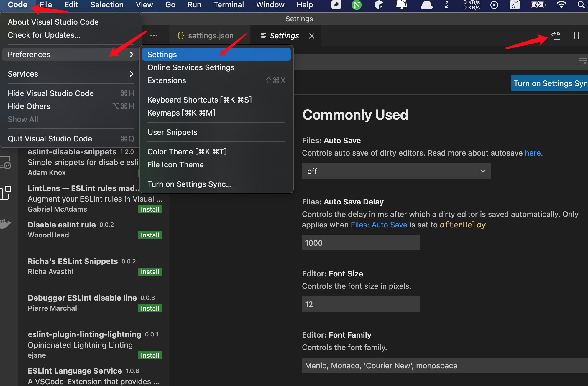Screen dimensions: 588x386
Task: Click the Clear Settings Search Input icon
Action: coord(582,62)
